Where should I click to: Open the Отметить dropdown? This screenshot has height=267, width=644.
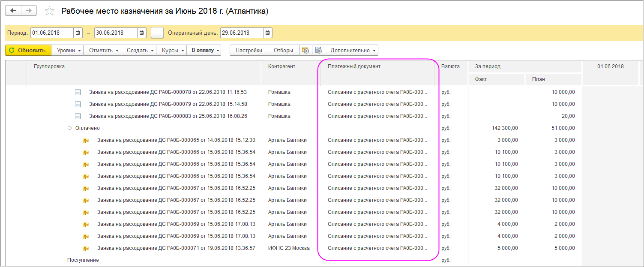pyautogui.click(x=102, y=50)
